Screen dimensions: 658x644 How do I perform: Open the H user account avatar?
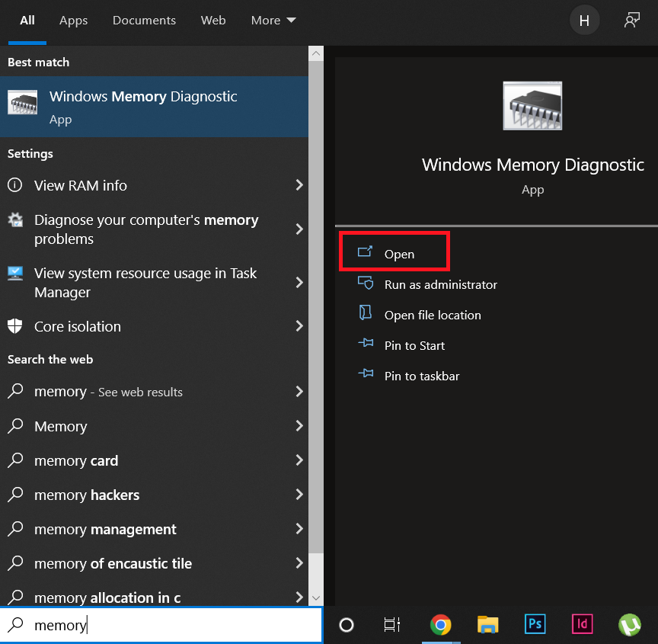coord(584,20)
